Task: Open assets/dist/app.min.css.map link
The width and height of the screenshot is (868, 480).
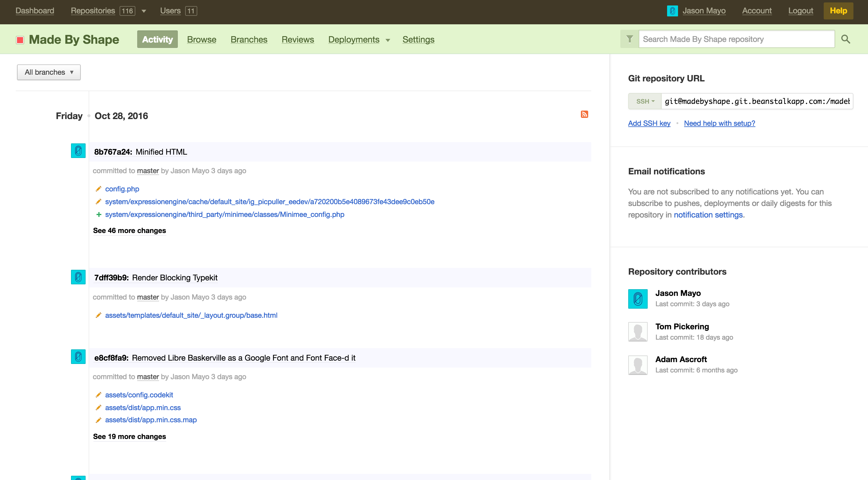Action: [151, 420]
